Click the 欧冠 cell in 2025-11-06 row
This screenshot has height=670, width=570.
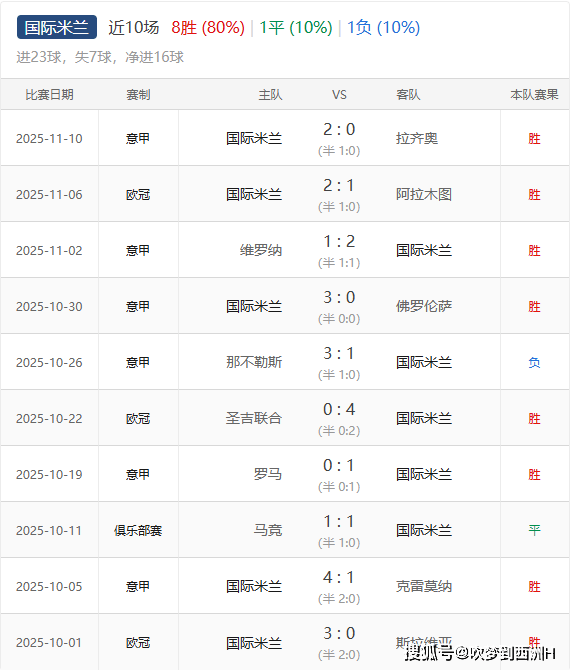(x=138, y=195)
